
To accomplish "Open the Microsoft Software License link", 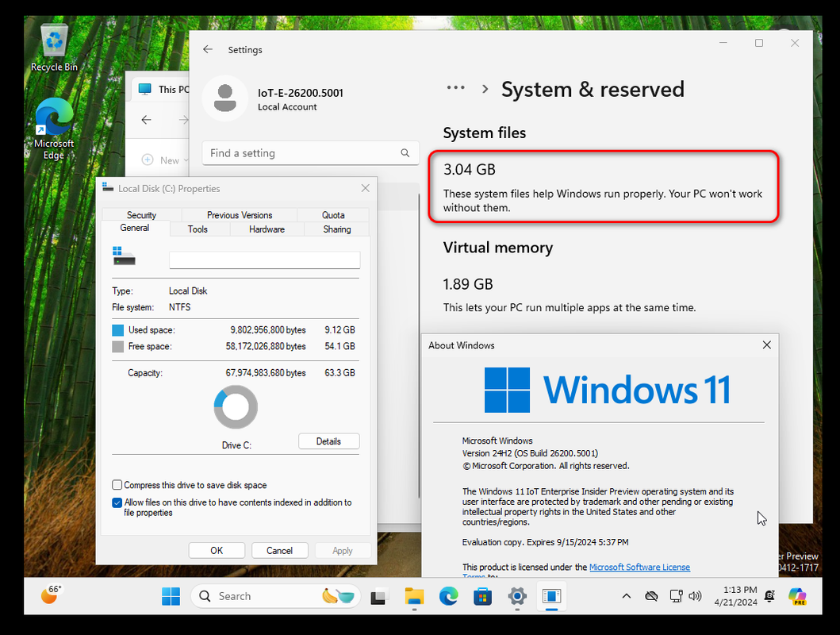I will point(639,567).
